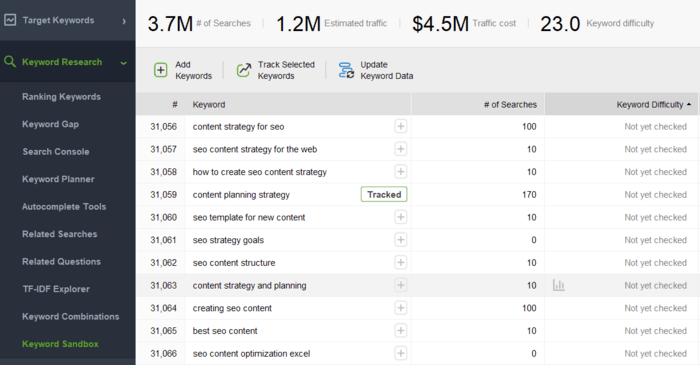Select keyword 'seo template for new content'
The height and width of the screenshot is (365, 700).
pyautogui.click(x=249, y=217)
